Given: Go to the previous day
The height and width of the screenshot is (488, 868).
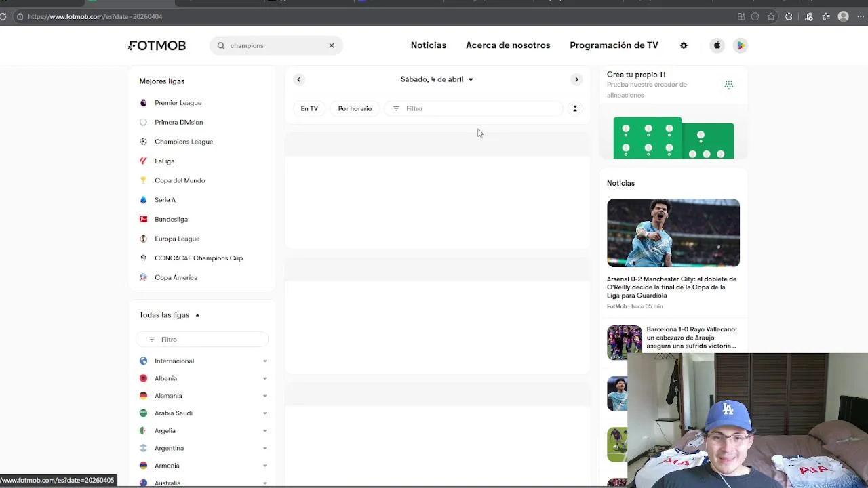Looking at the screenshot, I should [298, 79].
